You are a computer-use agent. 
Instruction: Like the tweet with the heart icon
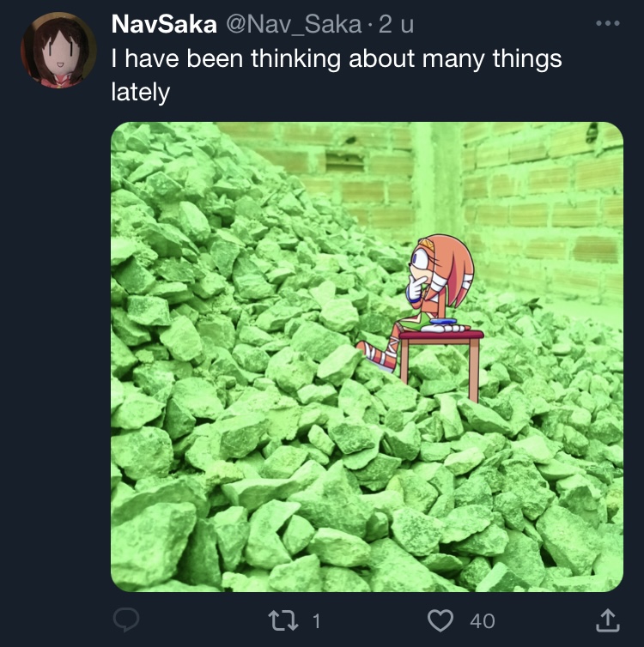(440, 620)
